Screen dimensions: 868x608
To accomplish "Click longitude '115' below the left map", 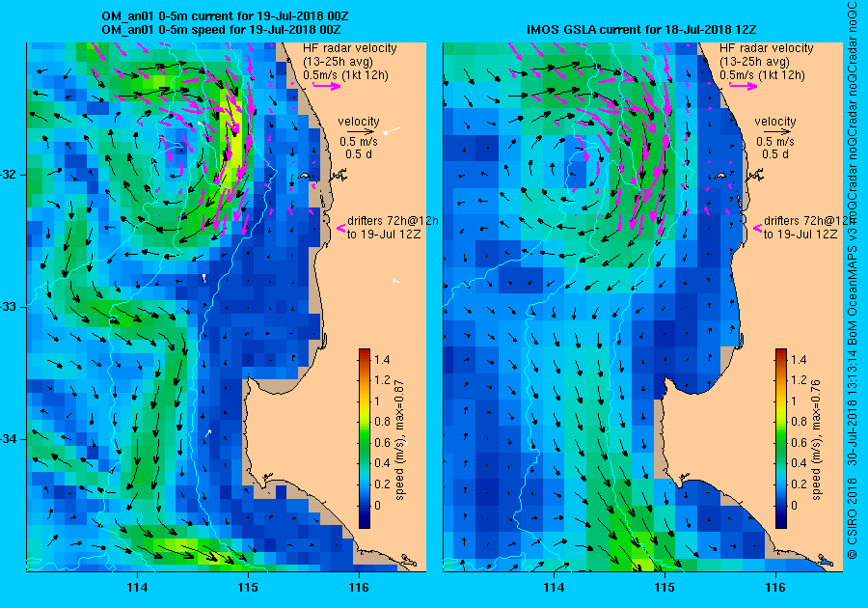I will 248,588.
